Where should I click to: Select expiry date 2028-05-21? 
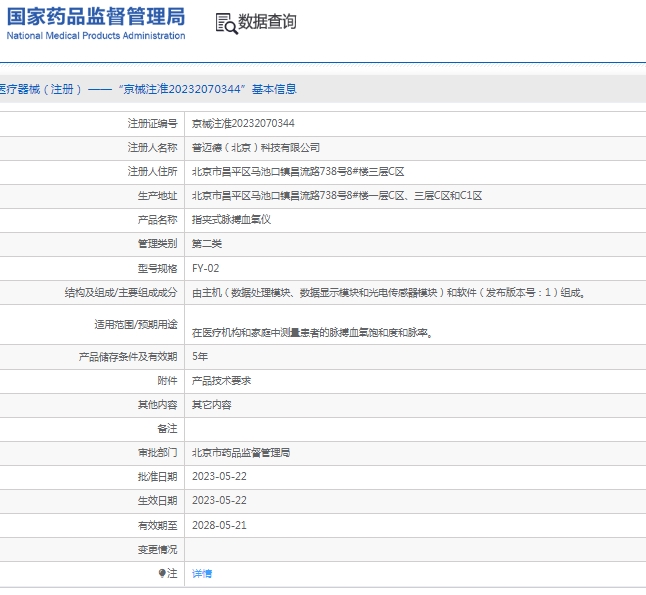click(219, 525)
